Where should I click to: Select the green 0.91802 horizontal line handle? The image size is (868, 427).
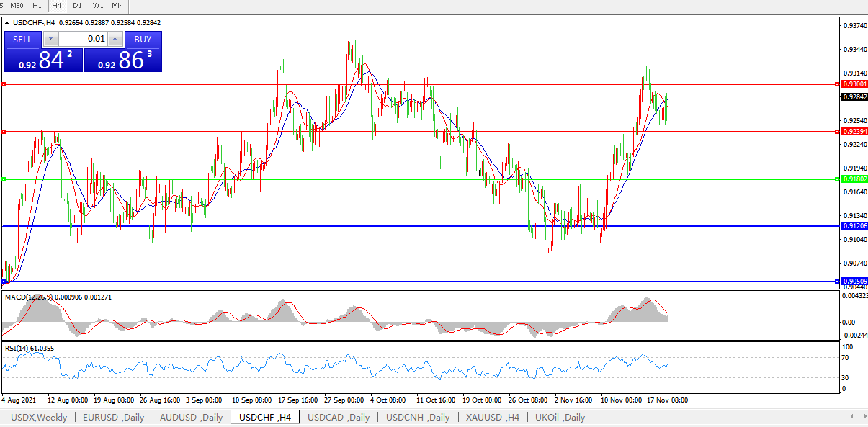pos(4,179)
